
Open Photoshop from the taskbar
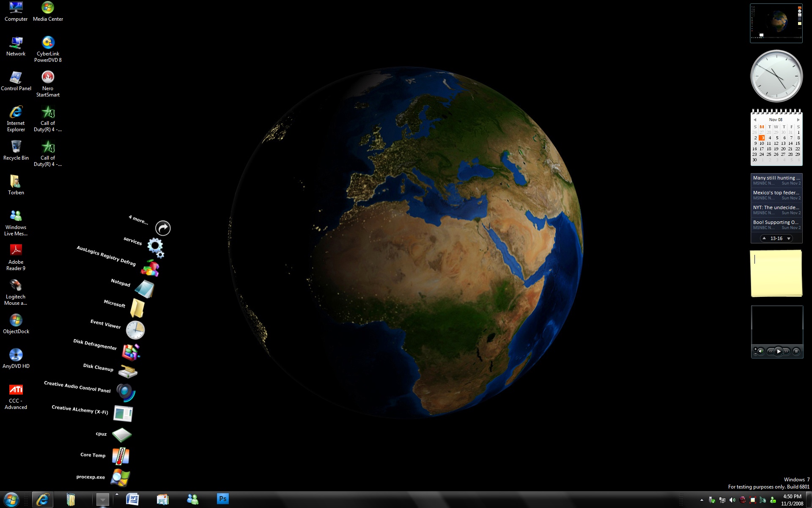[222, 499]
